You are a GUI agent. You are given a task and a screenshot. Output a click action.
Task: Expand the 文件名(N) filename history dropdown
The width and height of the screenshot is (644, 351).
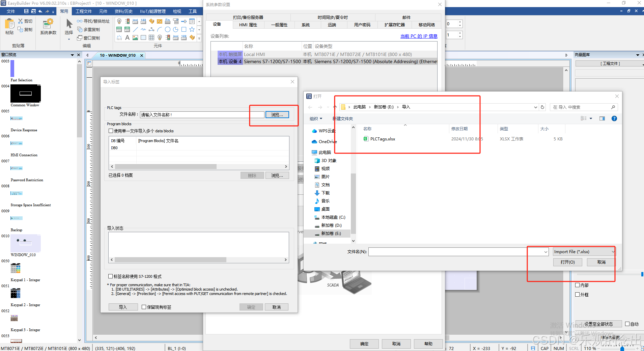click(545, 252)
